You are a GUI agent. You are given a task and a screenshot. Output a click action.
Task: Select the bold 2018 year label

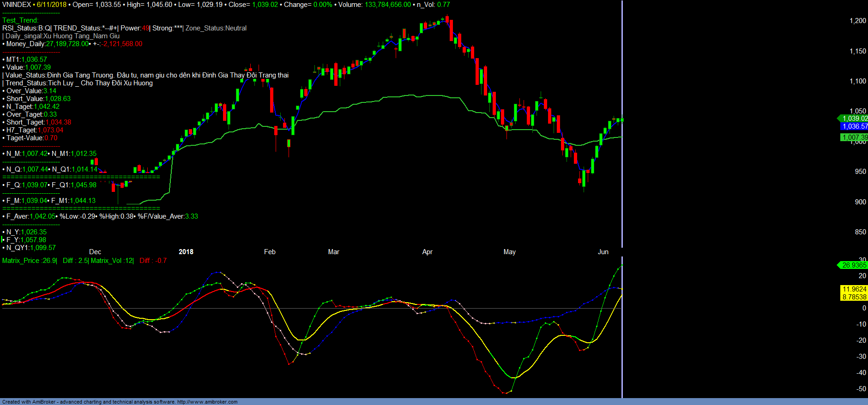coord(186,252)
